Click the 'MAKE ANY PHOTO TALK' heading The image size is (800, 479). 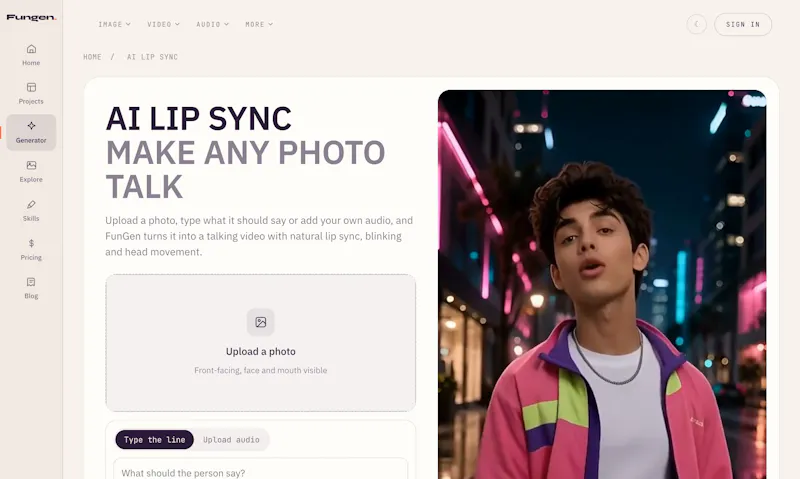tap(245, 169)
